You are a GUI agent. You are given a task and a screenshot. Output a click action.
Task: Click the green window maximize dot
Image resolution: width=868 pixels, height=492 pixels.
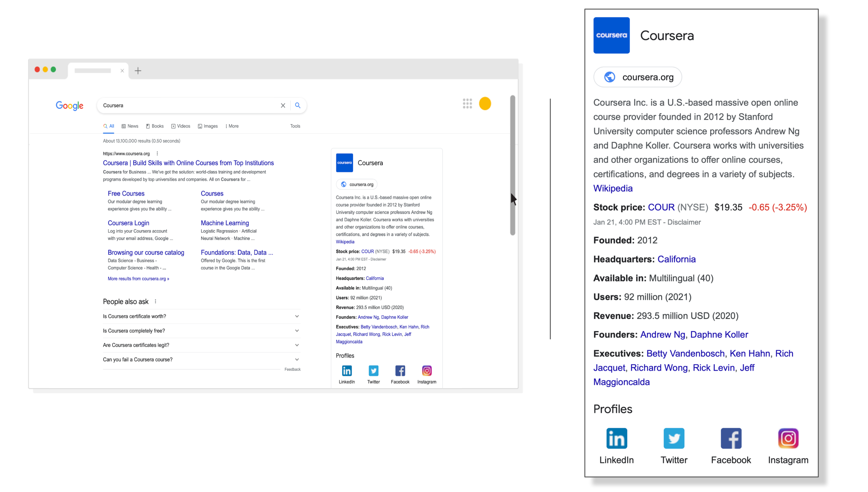coord(53,69)
